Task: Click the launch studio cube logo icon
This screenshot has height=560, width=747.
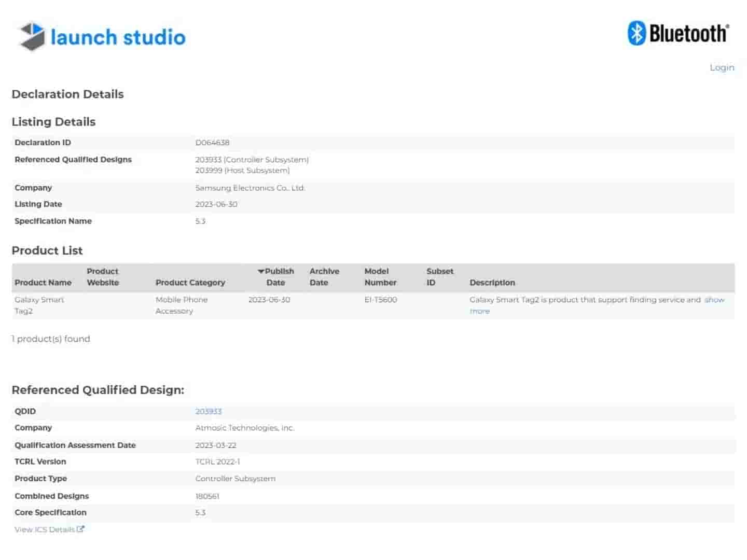Action: coord(32,36)
